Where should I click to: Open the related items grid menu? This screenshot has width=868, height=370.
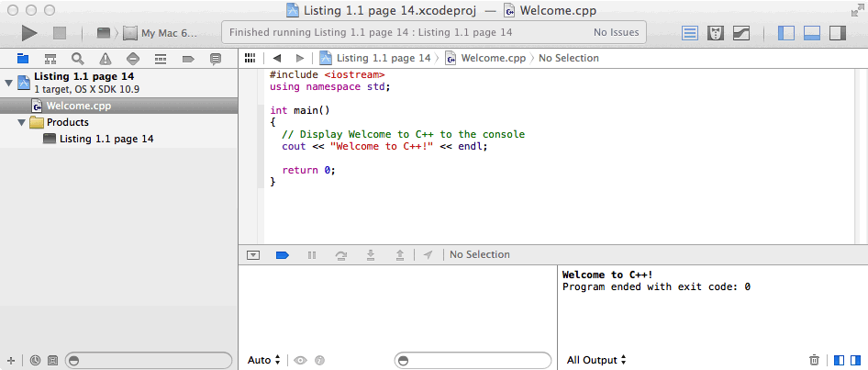pos(250,58)
